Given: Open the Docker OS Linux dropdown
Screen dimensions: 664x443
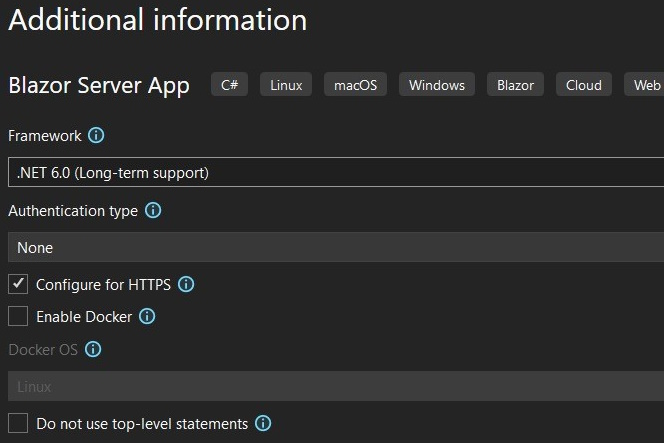Looking at the screenshot, I should pyautogui.click(x=335, y=386).
